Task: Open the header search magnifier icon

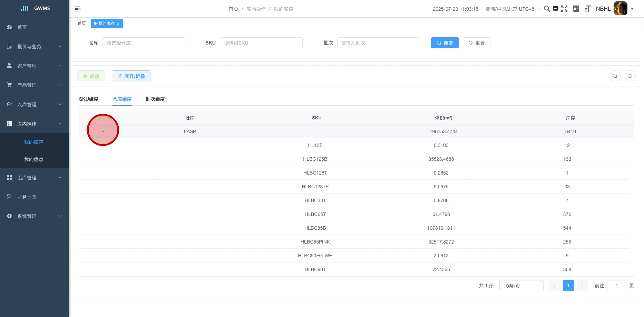Action: point(547,9)
